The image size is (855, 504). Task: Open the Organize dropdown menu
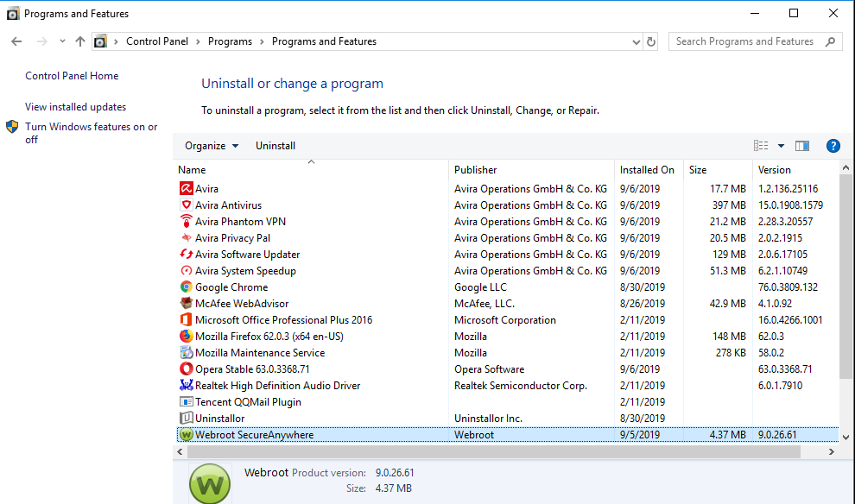[212, 146]
